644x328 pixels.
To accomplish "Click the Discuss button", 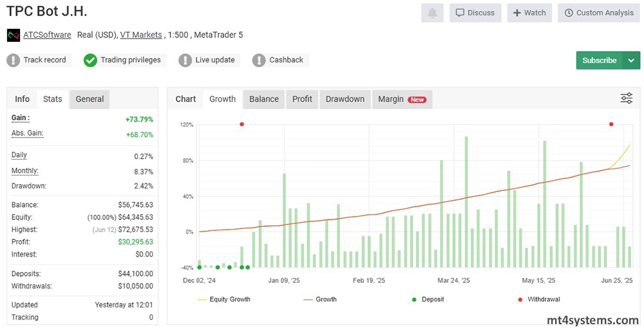I will 475,13.
